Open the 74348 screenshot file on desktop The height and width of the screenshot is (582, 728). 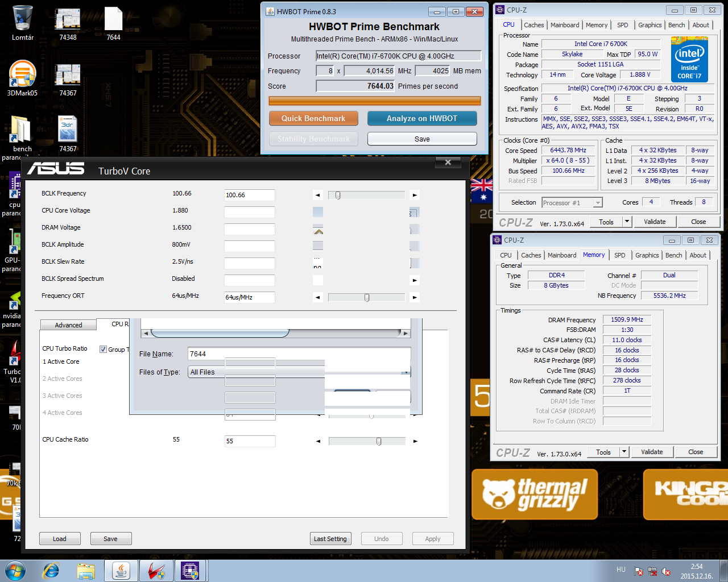(68, 23)
